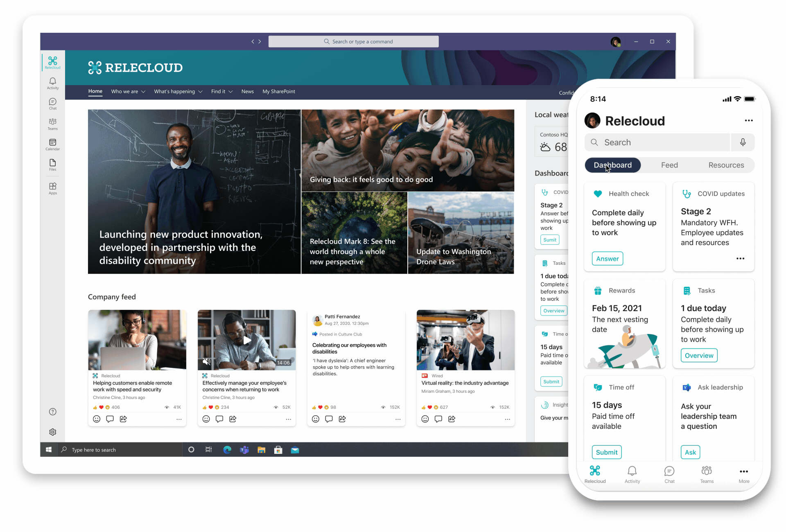Click Submit button for Time off card
786x532 pixels.
tap(607, 452)
